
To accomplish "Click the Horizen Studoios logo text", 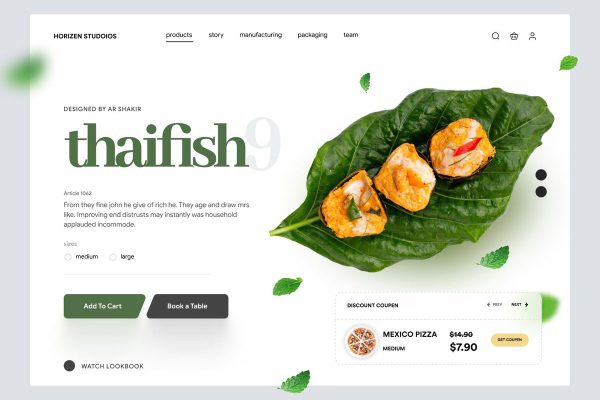I will pyautogui.click(x=85, y=36).
